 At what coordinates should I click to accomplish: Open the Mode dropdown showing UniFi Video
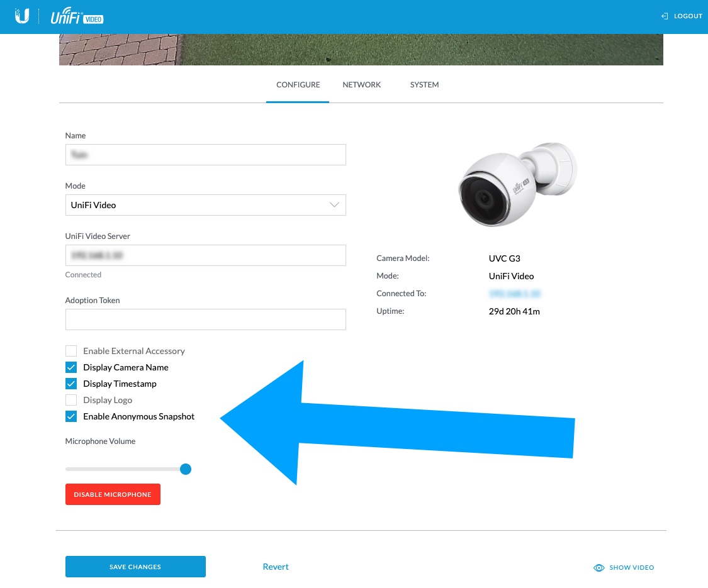[205, 205]
